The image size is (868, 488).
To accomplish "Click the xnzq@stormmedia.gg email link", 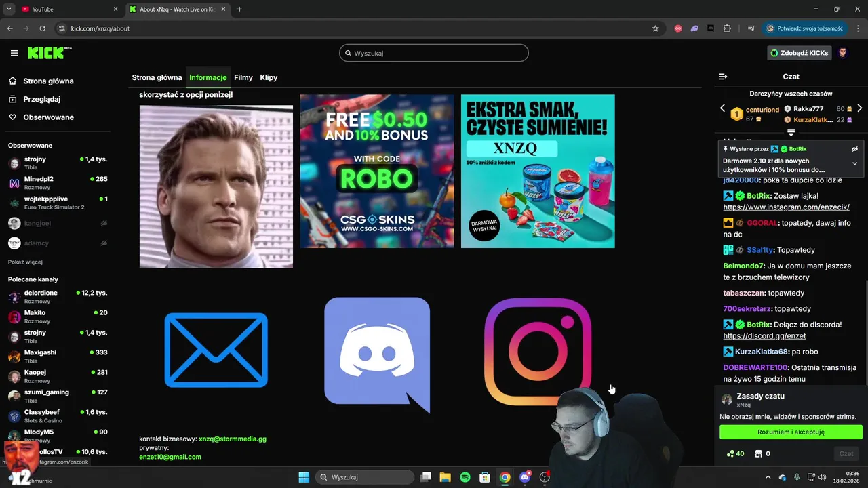I will click(233, 439).
